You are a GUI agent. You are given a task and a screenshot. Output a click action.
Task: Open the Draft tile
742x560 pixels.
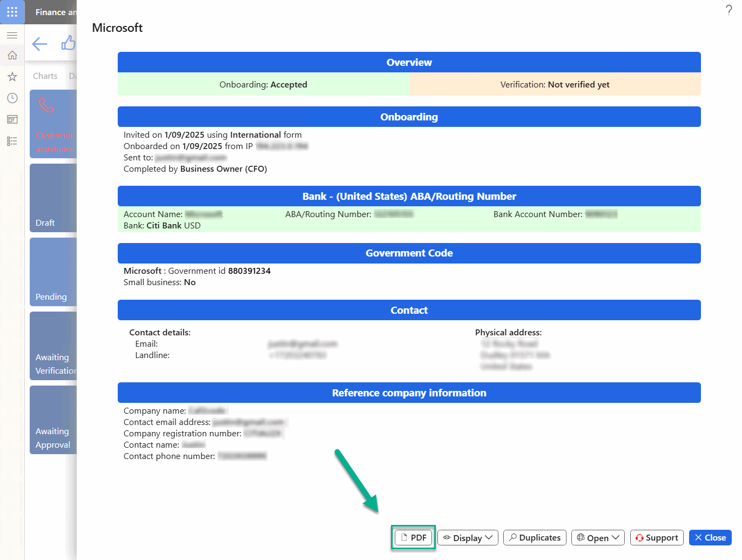pyautogui.click(x=53, y=198)
